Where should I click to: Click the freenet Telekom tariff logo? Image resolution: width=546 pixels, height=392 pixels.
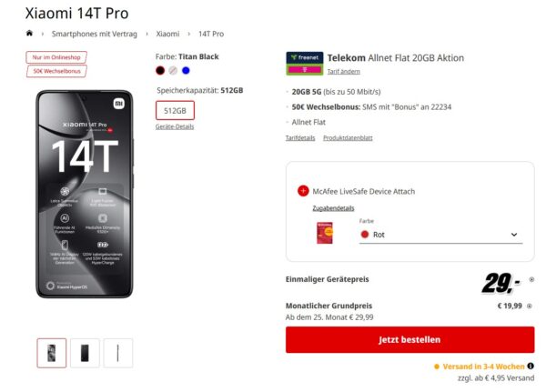(304, 64)
